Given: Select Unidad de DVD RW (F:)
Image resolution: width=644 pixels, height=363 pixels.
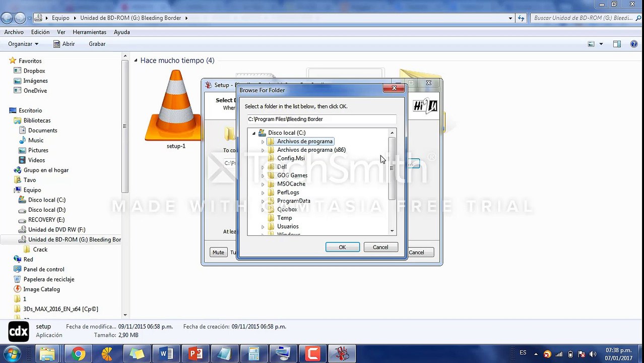Looking at the screenshot, I should click(x=56, y=229).
